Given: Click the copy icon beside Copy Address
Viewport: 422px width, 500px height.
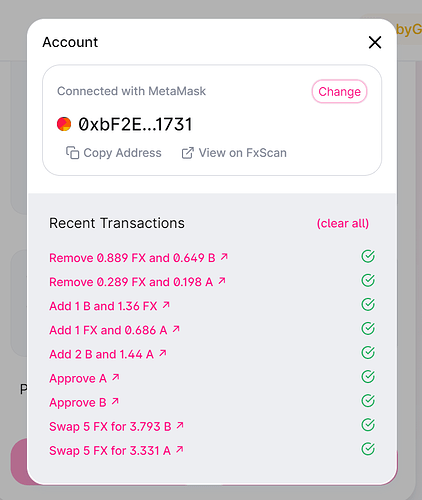Looking at the screenshot, I should [x=72, y=153].
